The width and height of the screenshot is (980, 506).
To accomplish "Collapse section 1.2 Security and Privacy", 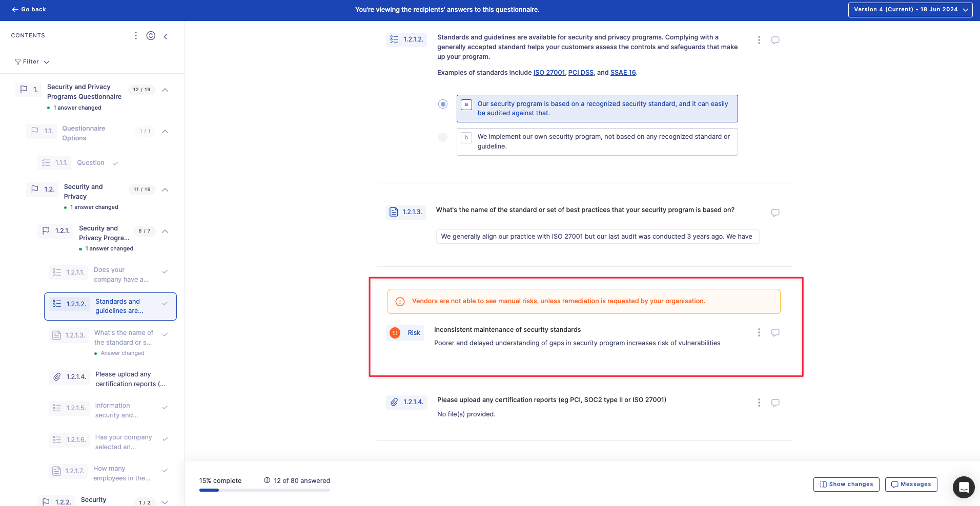I will click(x=165, y=189).
